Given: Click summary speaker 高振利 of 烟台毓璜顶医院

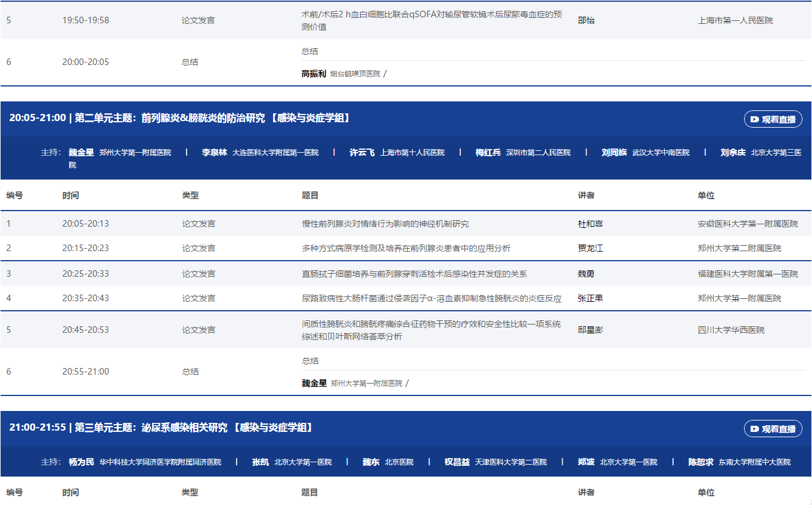Looking at the screenshot, I should [314, 74].
